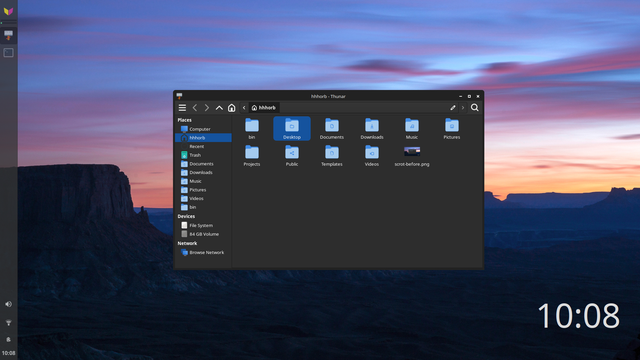
Task: Switch to Thunar in the panel taskbar
Action: coord(8,35)
